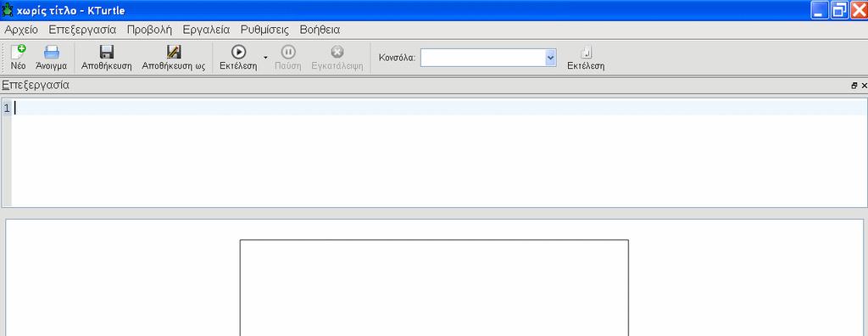The image size is (868, 336).
Task: Minimize the KTurtle window
Action: (820, 10)
